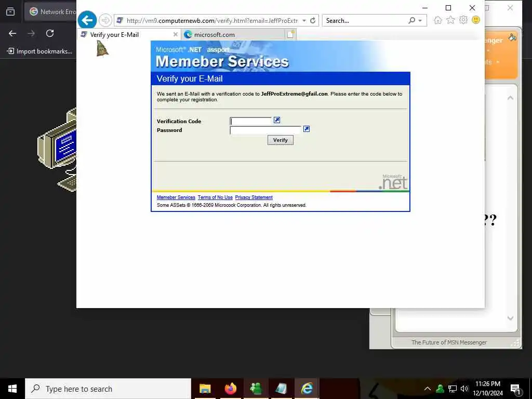The image size is (532, 399).
Task: Click the Firefox recent browsing sidebar icon
Action: pos(10,11)
